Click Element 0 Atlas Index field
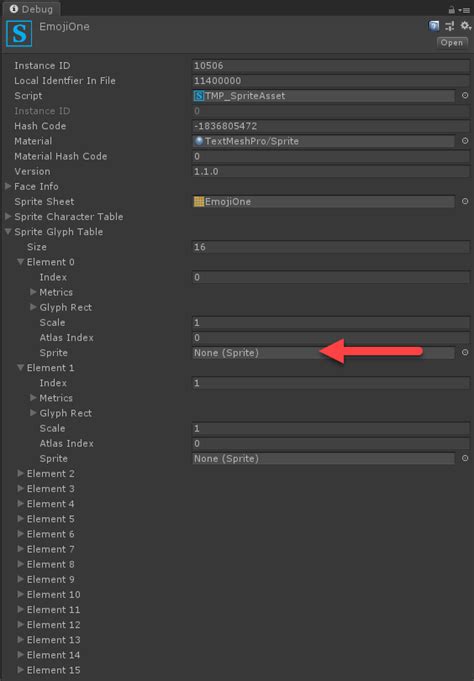The image size is (474, 681). coord(331,338)
